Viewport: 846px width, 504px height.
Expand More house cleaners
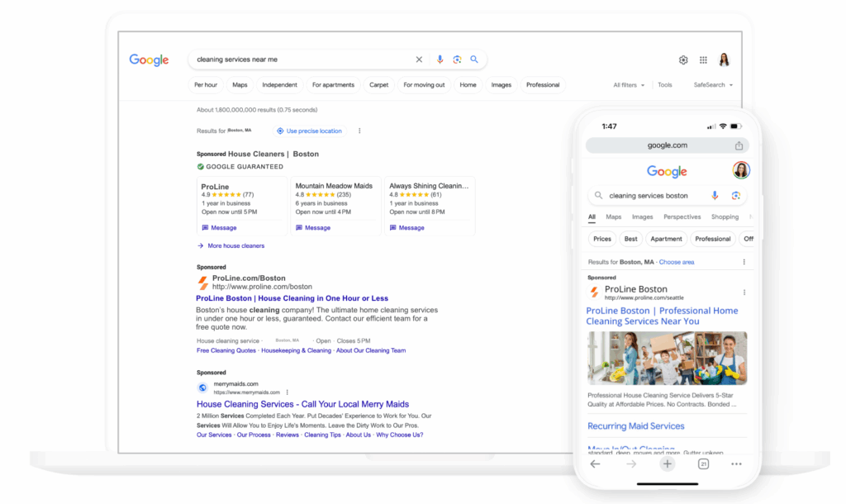coord(231,245)
